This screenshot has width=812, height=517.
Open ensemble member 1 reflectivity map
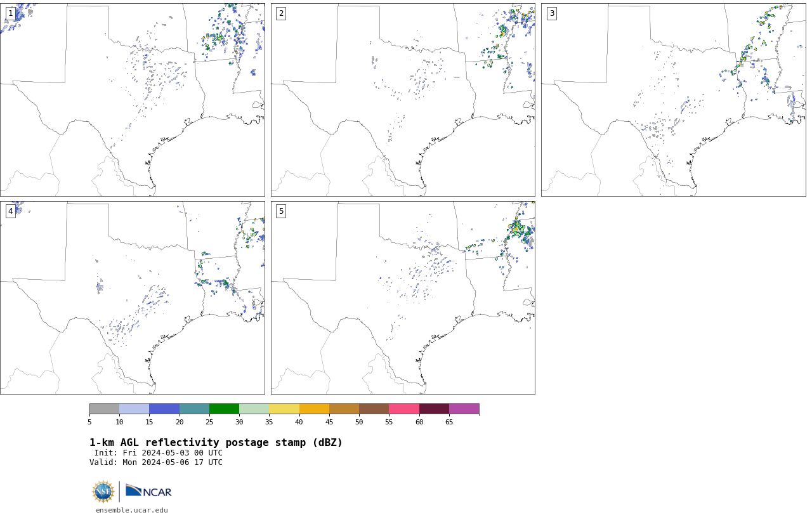pyautogui.click(x=132, y=100)
